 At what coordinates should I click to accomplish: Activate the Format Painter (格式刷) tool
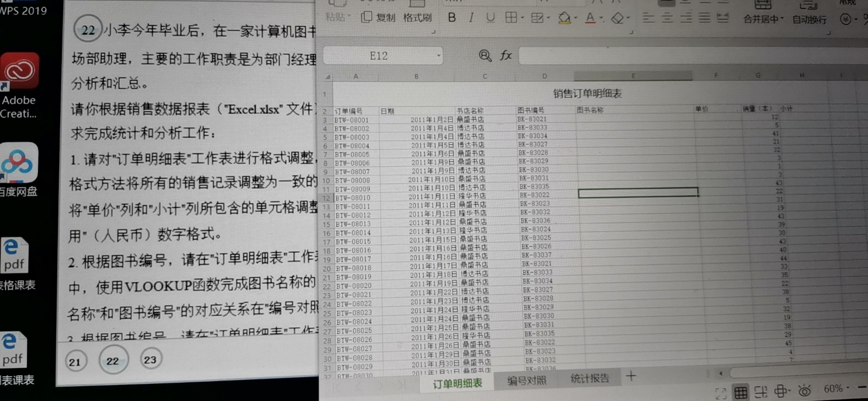point(417,18)
